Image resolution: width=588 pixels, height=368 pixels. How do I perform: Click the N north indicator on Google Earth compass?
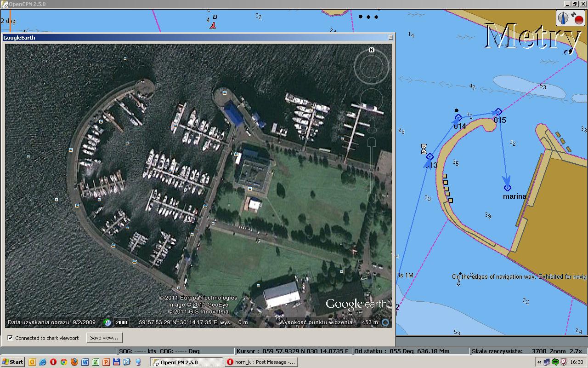372,50
